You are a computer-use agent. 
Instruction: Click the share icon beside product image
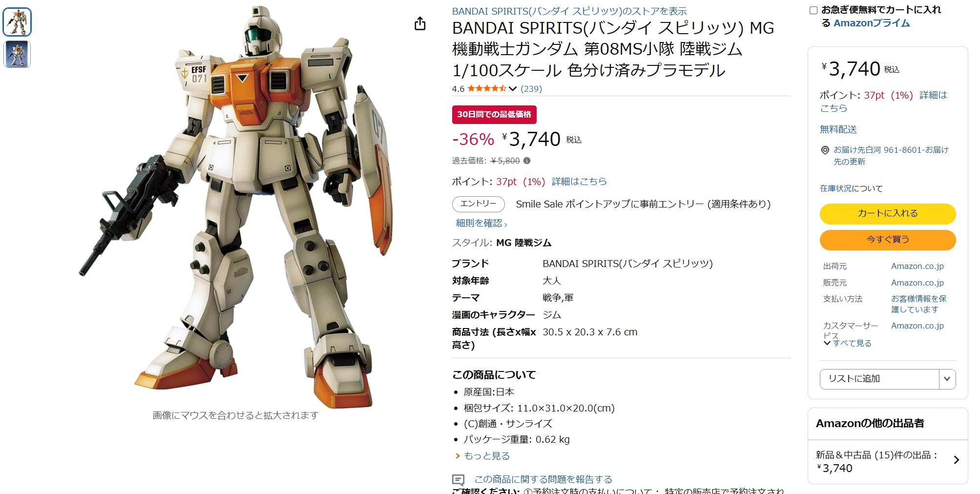(420, 23)
